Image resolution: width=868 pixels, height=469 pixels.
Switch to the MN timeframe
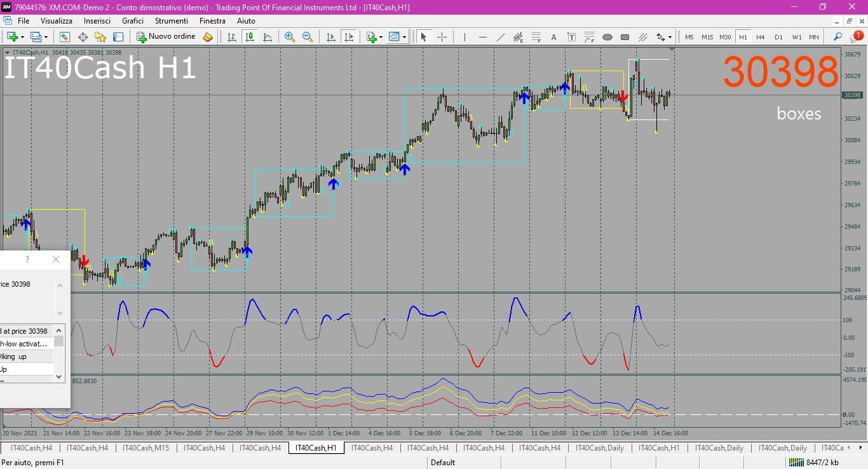tap(814, 37)
